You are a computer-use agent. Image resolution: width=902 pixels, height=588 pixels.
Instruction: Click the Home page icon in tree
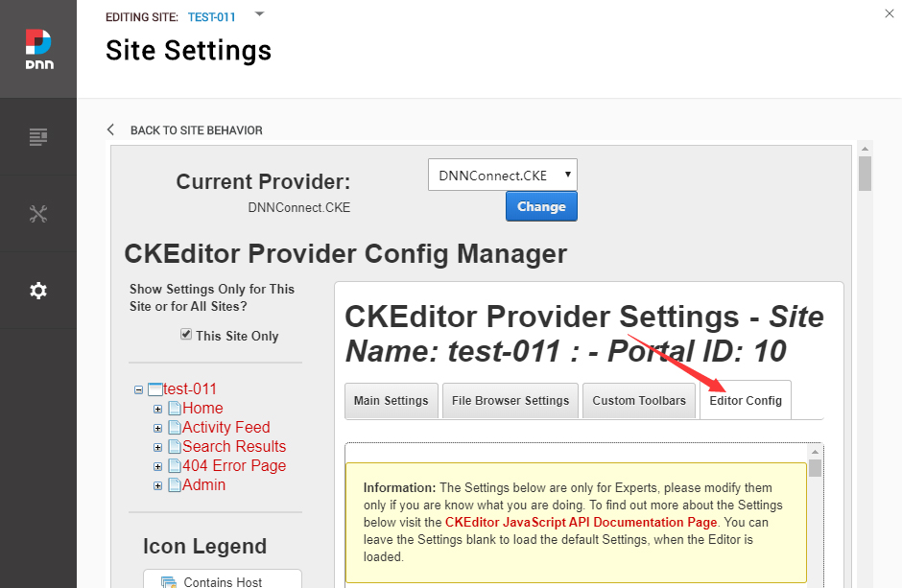174,409
